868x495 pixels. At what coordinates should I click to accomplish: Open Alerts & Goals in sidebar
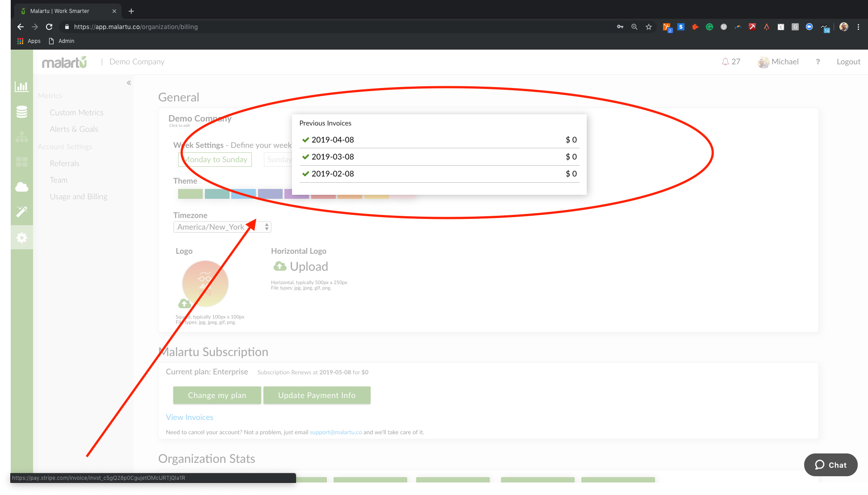pos(74,129)
